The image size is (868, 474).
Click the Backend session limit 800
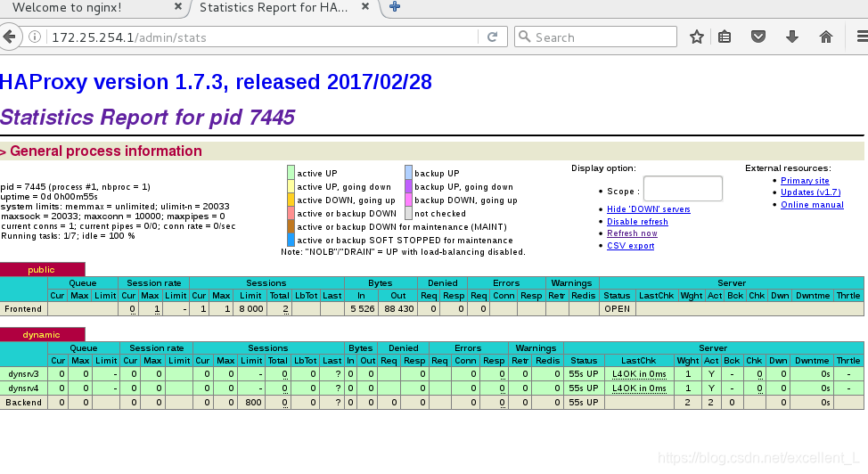(x=253, y=403)
